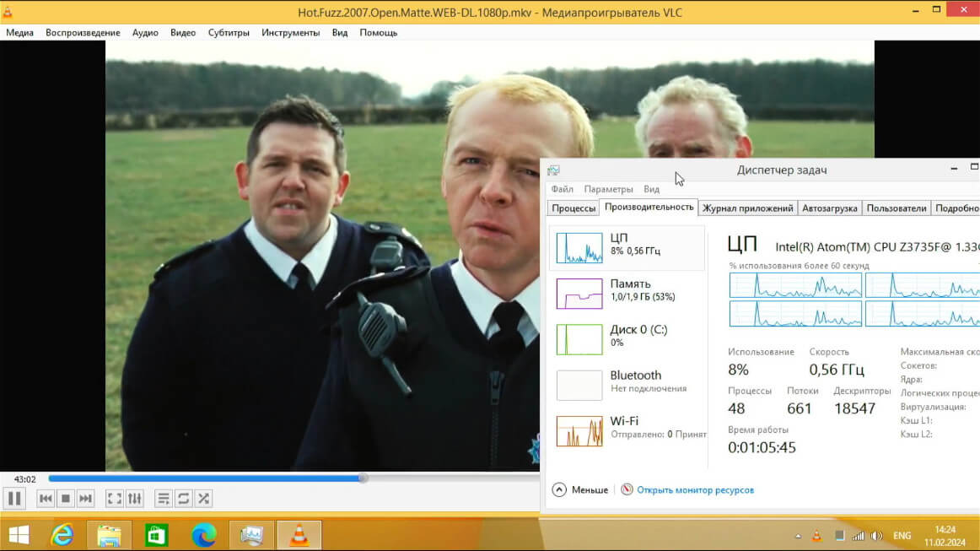Switch to the Процессы tab
The height and width of the screenshot is (551, 980).
[x=573, y=208]
